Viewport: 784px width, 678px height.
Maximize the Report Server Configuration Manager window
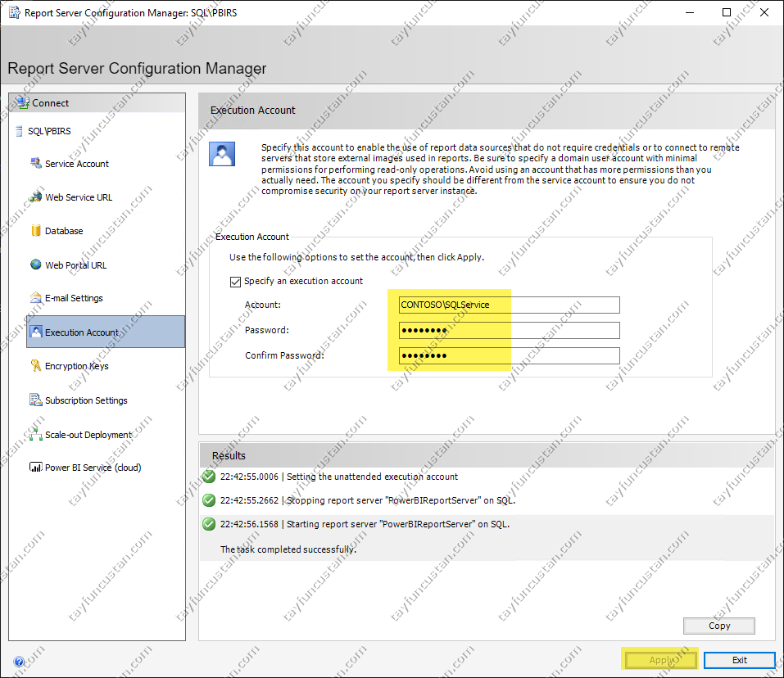click(727, 12)
